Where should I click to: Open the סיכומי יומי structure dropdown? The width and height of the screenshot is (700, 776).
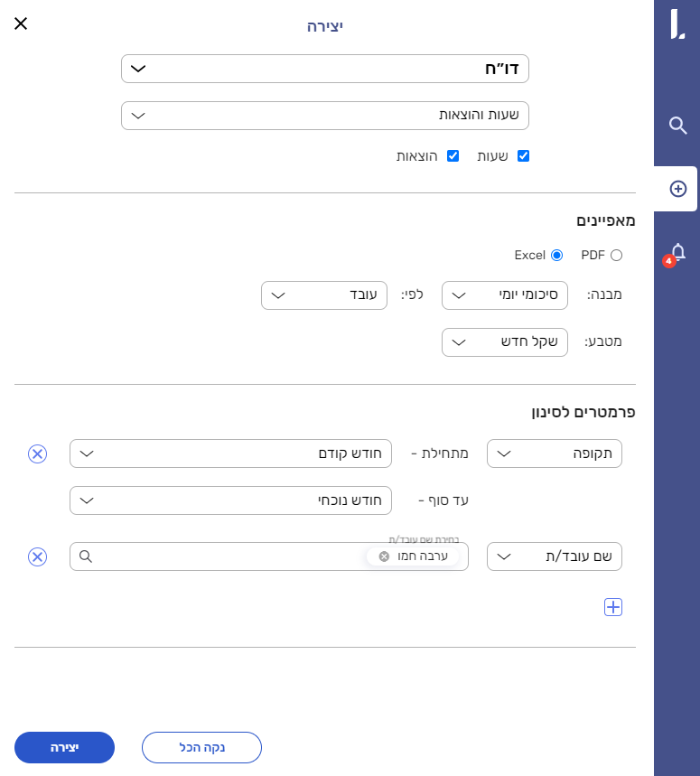[504, 295]
